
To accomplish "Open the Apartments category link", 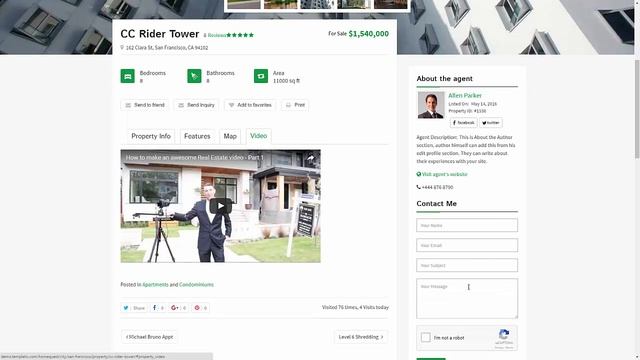I will click(155, 284).
